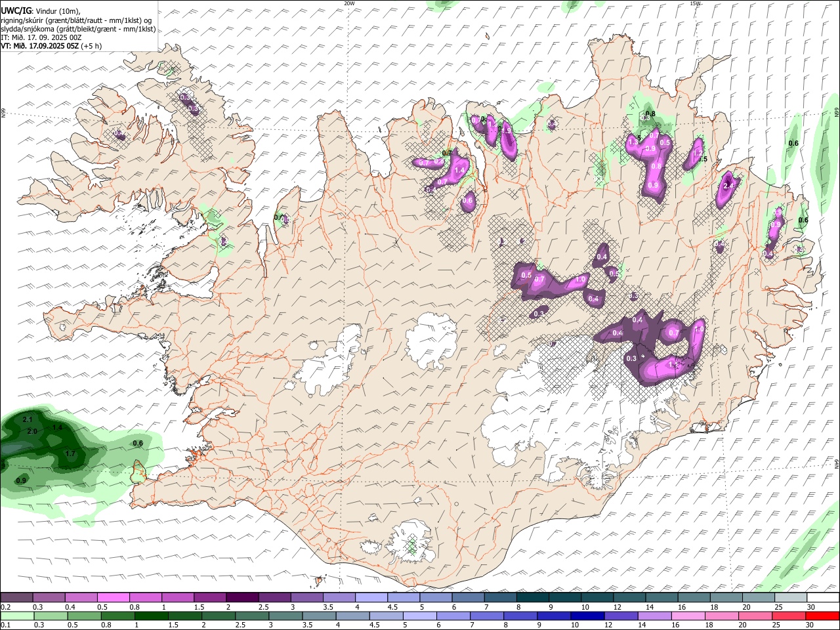Click the '20W' longitude label

(x=349, y=3)
